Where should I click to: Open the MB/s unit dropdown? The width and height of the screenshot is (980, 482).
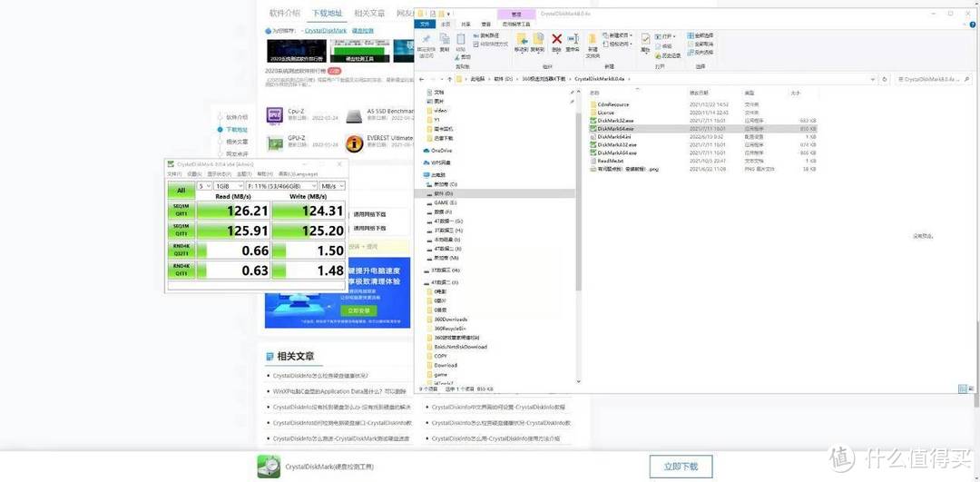tap(332, 186)
